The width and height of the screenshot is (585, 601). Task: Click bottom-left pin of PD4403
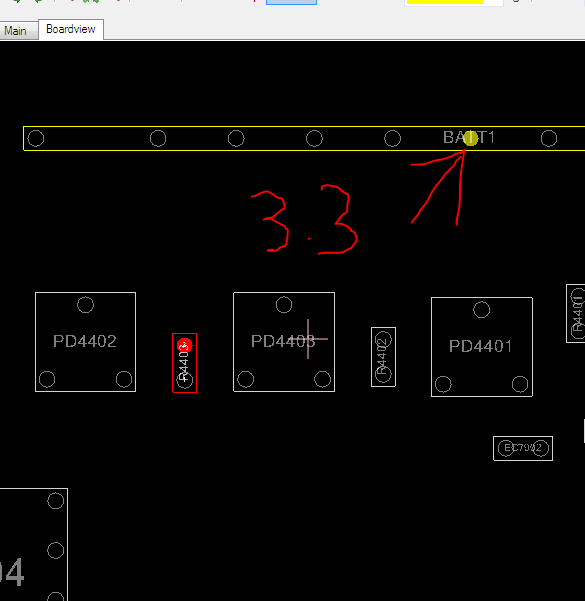pos(245,379)
